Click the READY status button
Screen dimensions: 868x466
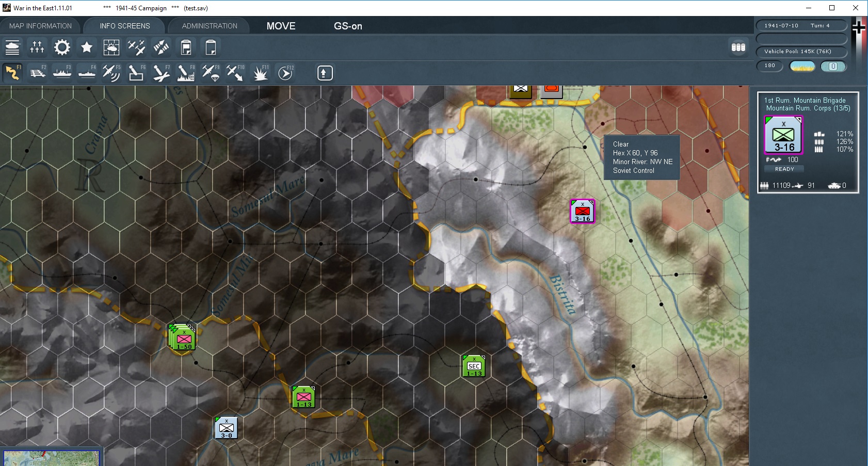tap(784, 169)
